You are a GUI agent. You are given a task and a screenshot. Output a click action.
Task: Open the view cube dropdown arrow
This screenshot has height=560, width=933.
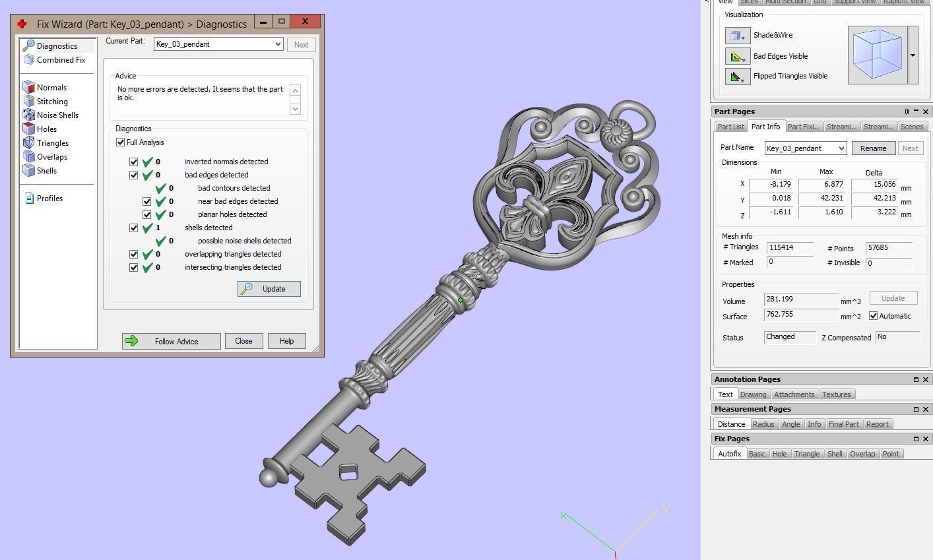click(x=913, y=55)
